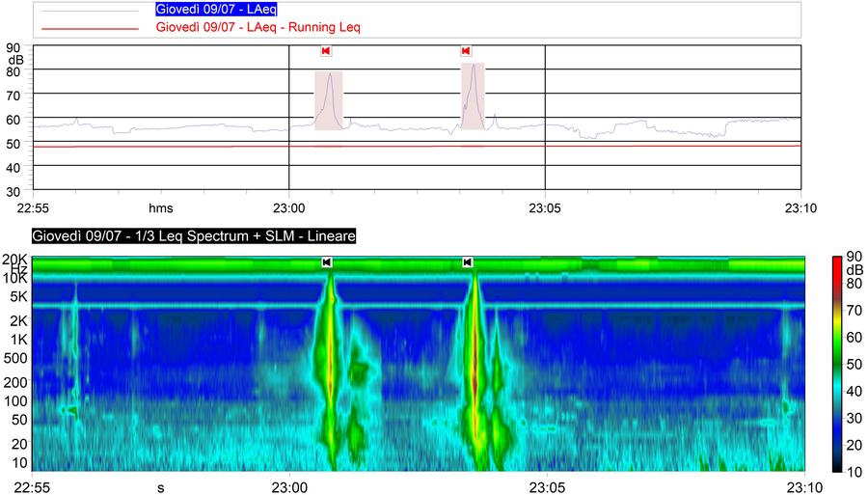Viewport: 868px width, 495px height.
Task: Click the 's' time unit label under the spectrogram
Action: coord(160,488)
